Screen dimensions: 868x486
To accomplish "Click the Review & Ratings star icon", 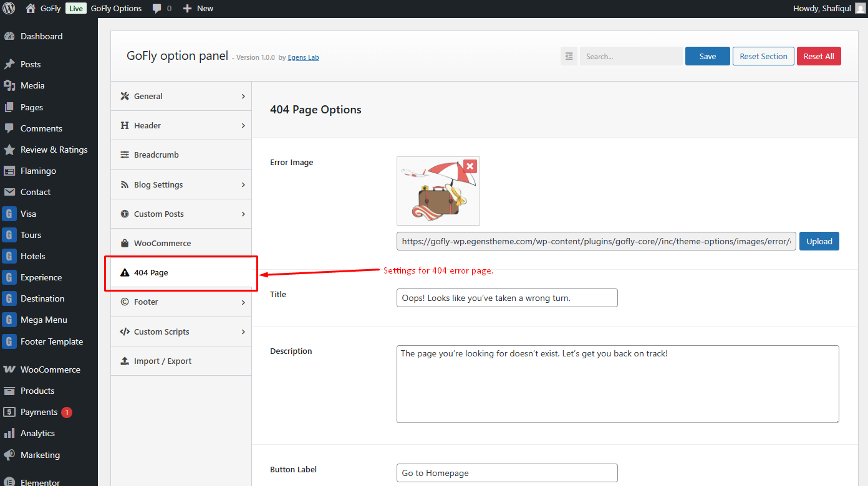I will [x=9, y=150].
